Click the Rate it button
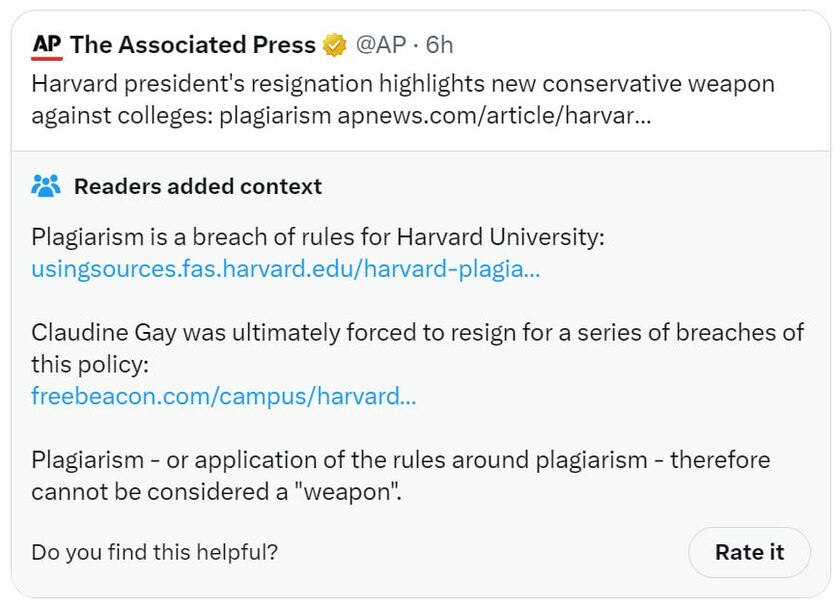 [749, 552]
